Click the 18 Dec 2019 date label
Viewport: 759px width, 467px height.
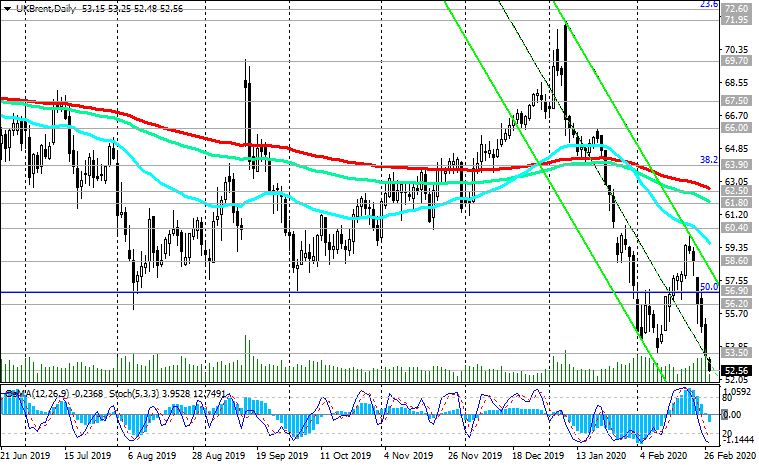tap(538, 456)
